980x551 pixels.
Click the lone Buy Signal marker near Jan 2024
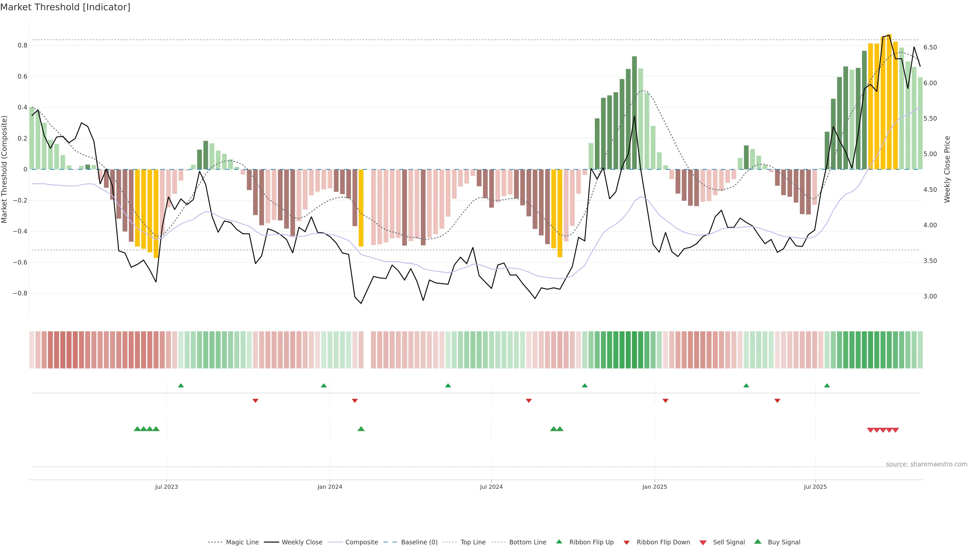point(361,429)
